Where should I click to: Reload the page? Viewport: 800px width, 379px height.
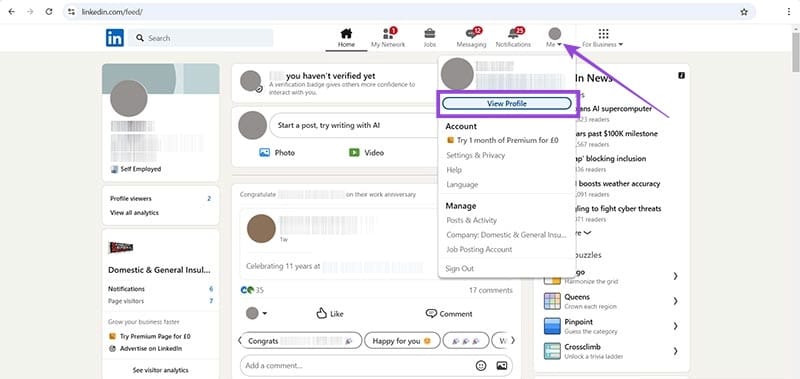point(49,12)
